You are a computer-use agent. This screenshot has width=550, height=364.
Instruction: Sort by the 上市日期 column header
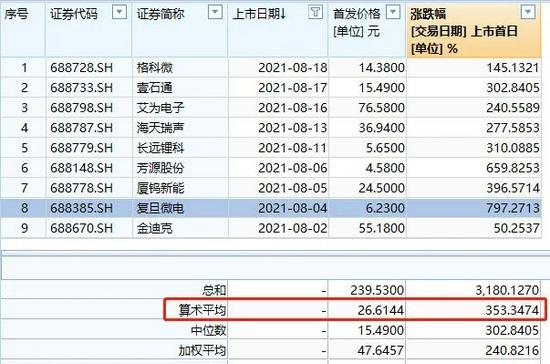259,14
